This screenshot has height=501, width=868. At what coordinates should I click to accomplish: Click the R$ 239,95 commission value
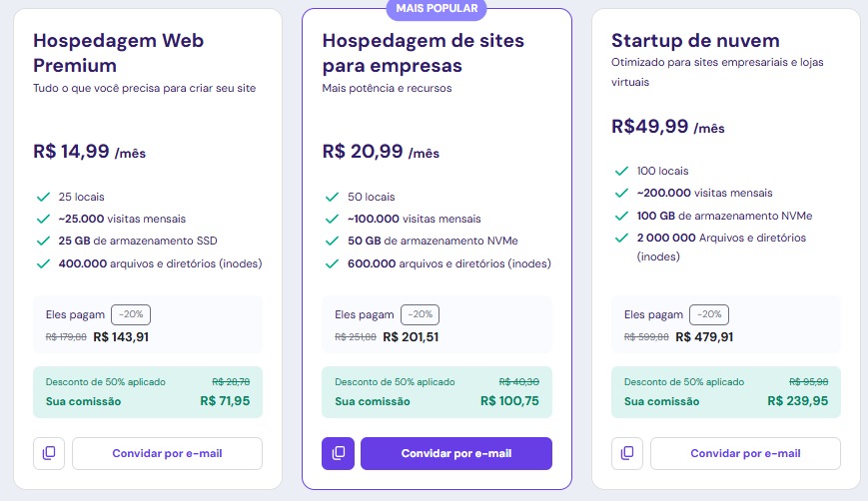798,401
